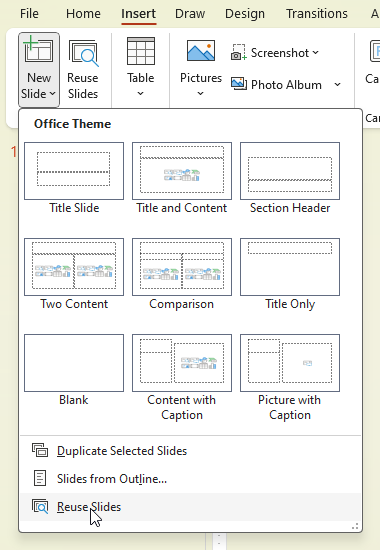Open the File menu tab
The height and width of the screenshot is (550, 380).
(29, 14)
